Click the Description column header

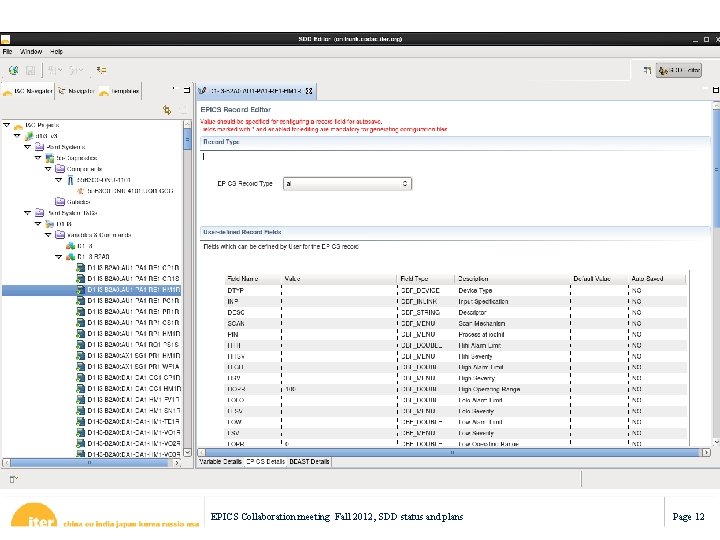(x=512, y=279)
